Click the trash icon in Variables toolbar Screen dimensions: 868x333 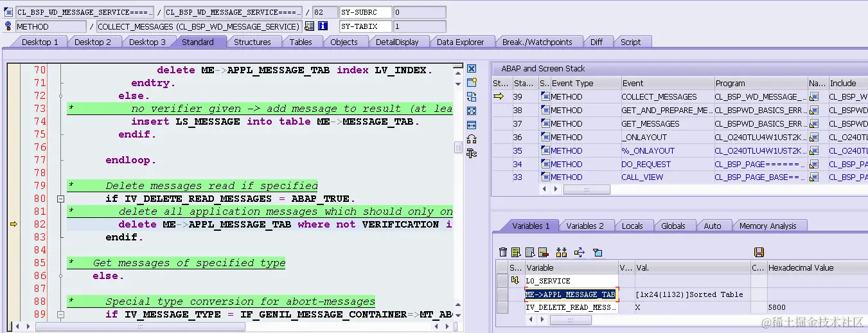503,252
